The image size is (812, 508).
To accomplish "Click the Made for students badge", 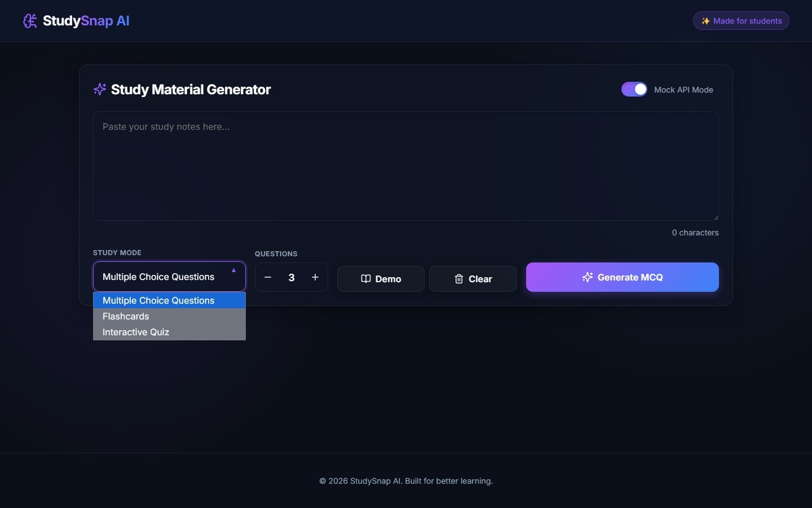I will pos(740,21).
